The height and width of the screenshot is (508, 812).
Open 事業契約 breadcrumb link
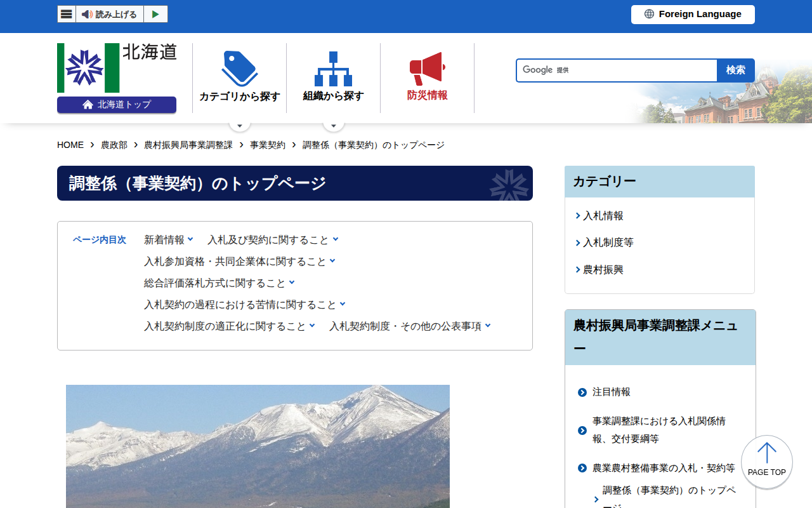pos(268,145)
